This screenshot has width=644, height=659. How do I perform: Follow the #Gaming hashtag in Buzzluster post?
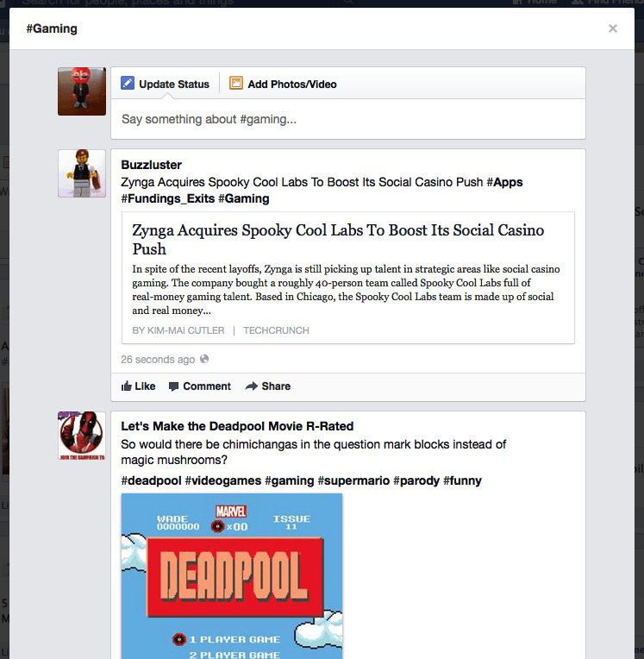(244, 198)
